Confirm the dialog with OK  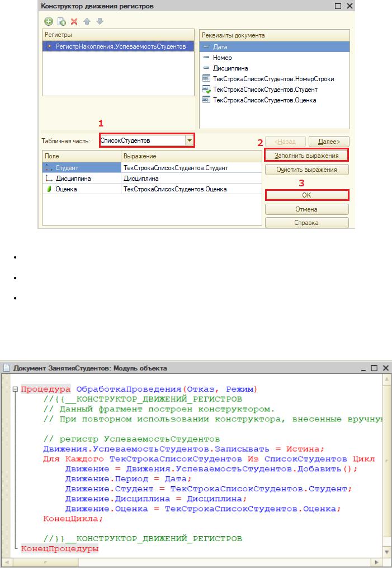(x=306, y=196)
